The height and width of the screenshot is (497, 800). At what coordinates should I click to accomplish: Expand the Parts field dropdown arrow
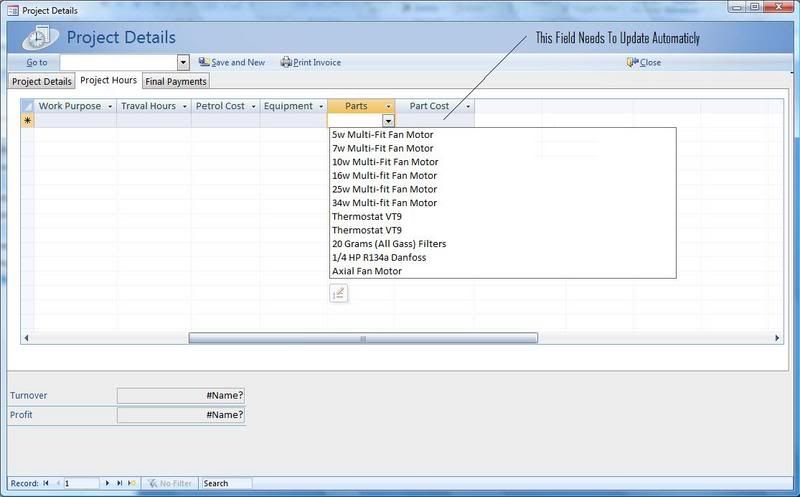point(388,120)
